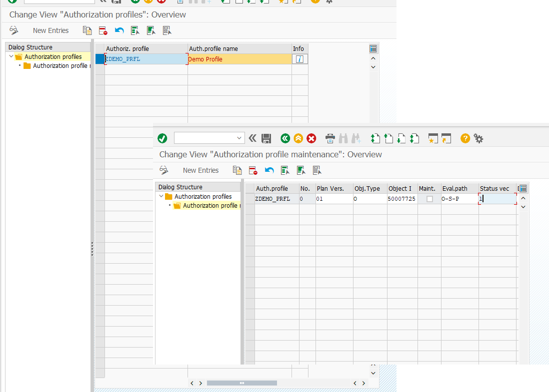The width and height of the screenshot is (549, 392).
Task: Collapse Authorization profiles node in back window tree
Action: click(x=11, y=56)
